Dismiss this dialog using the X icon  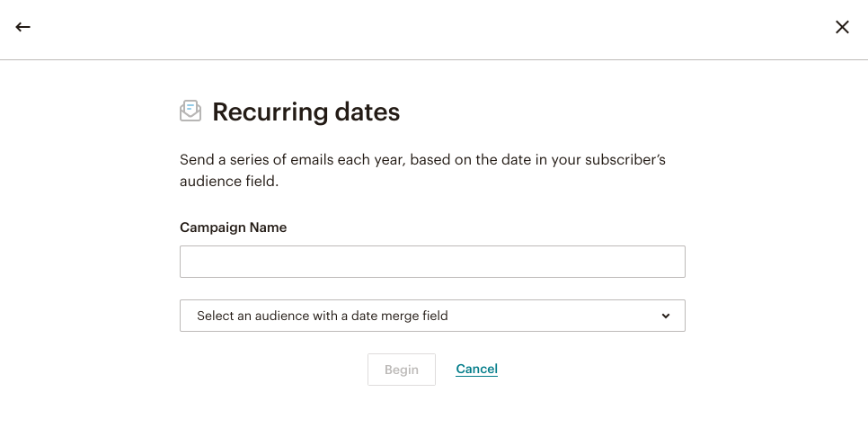tap(842, 27)
